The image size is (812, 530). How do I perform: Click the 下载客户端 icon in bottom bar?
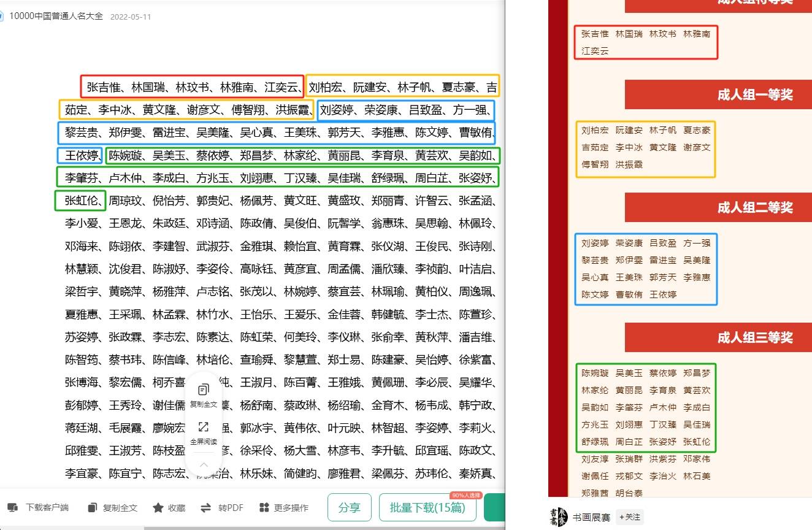13,507
